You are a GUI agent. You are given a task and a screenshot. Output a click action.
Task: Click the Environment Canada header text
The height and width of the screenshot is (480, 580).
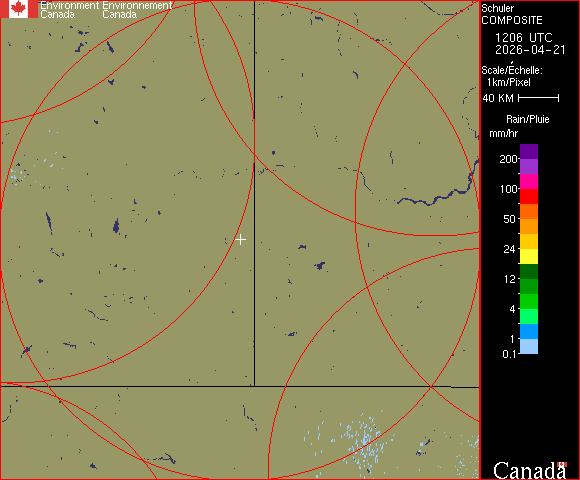[106, 10]
